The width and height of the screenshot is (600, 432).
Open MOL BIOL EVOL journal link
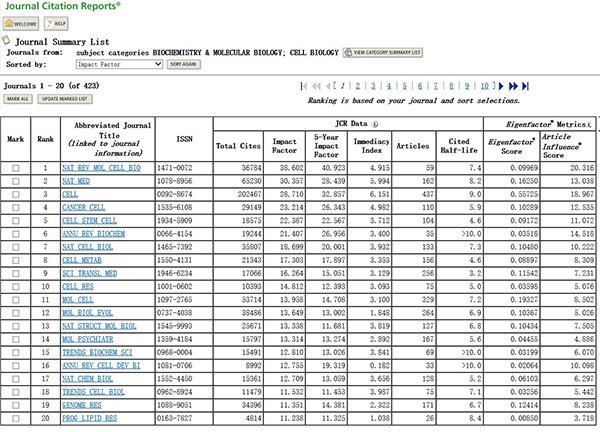click(88, 313)
